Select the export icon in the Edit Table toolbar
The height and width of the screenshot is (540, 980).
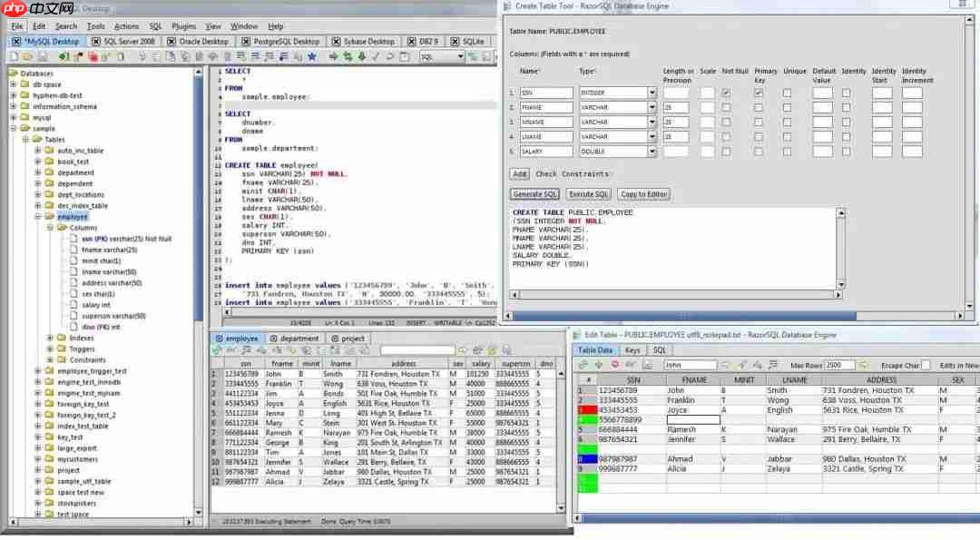point(646,364)
